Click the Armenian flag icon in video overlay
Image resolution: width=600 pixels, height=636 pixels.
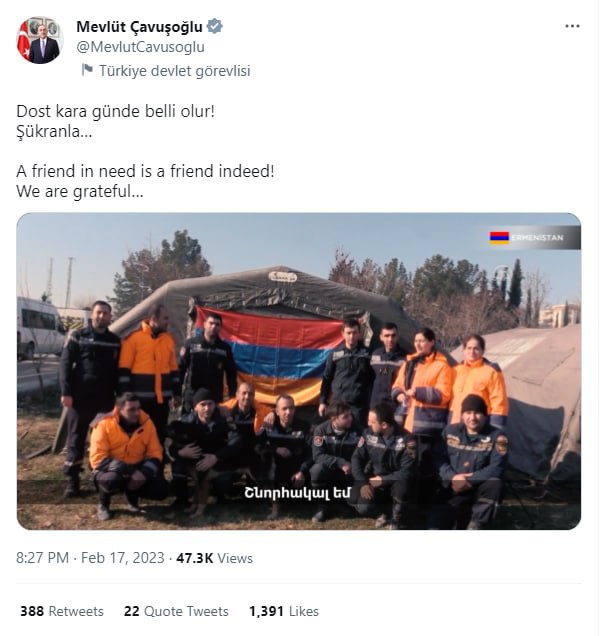click(499, 238)
